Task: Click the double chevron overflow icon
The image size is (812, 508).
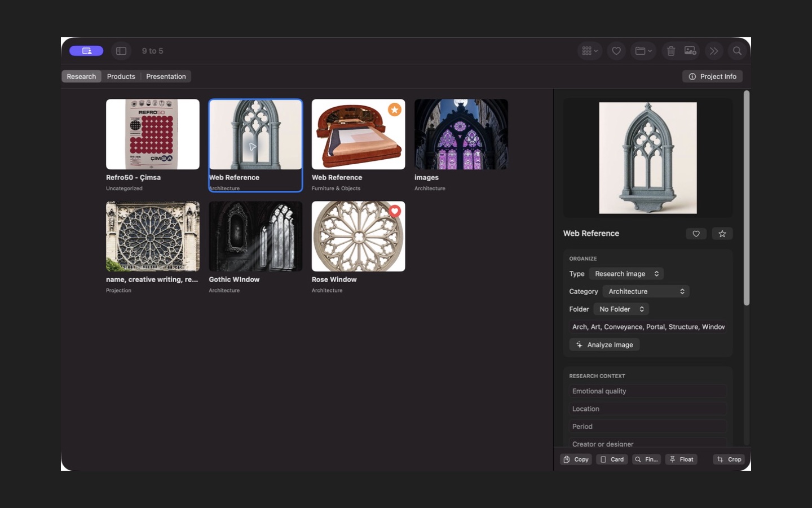Action: [714, 51]
